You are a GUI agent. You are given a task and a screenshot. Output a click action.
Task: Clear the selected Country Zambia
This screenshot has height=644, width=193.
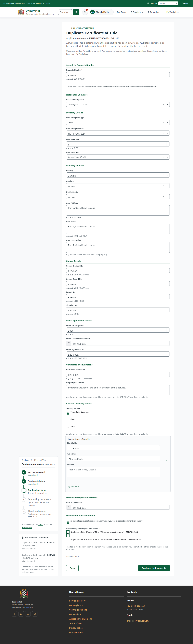tap(163, 175)
